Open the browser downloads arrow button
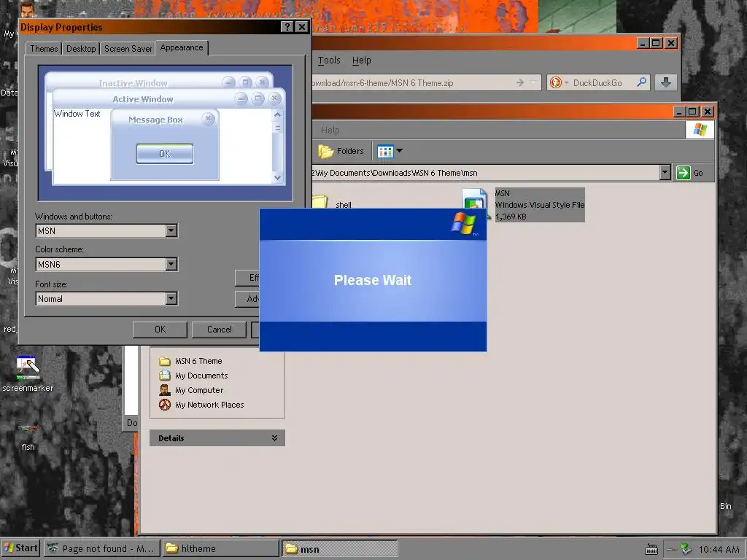The height and width of the screenshot is (560, 747). 666,83
